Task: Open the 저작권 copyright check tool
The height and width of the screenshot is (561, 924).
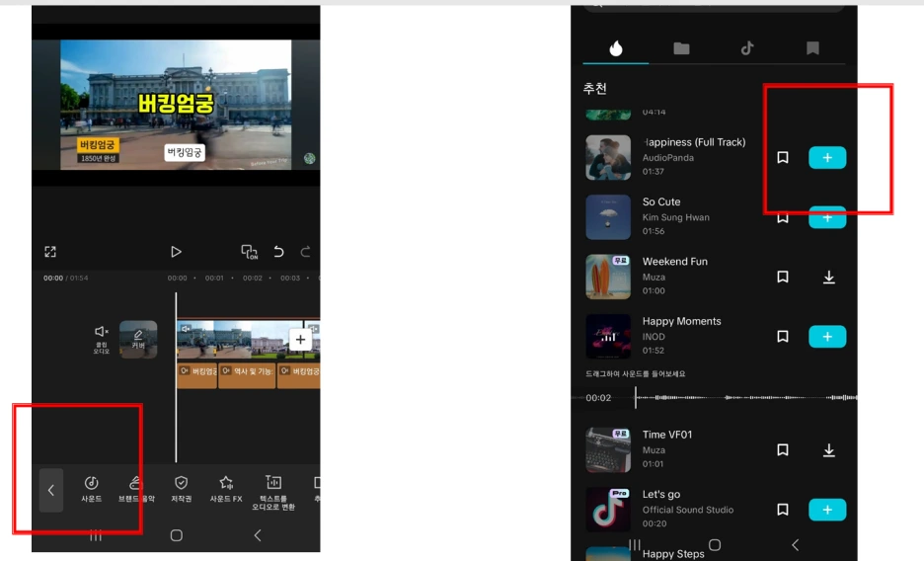Action: coord(181,489)
